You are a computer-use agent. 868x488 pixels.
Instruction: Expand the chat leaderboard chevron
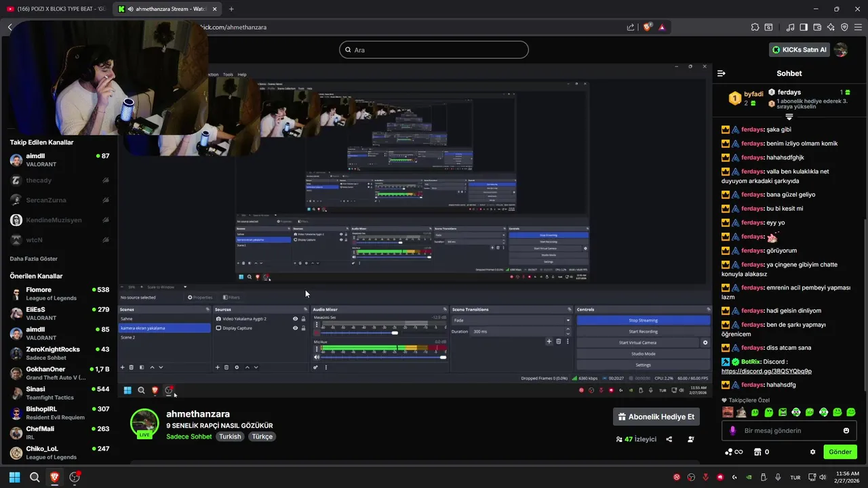pyautogui.click(x=789, y=117)
